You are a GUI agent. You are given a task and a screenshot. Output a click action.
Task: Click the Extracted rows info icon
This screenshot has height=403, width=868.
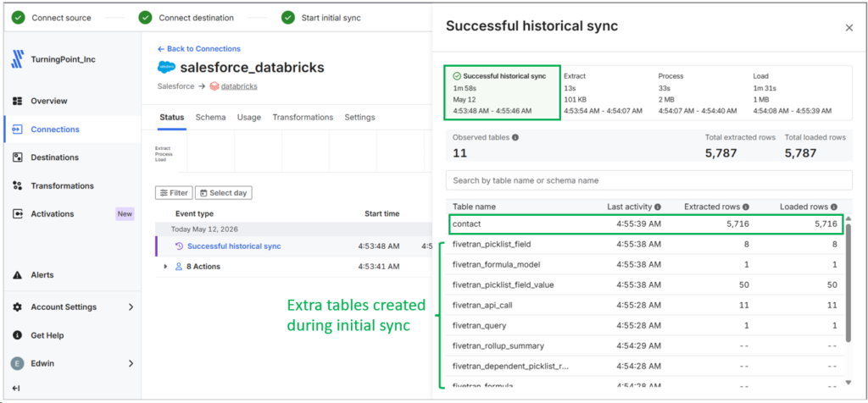[x=746, y=207]
